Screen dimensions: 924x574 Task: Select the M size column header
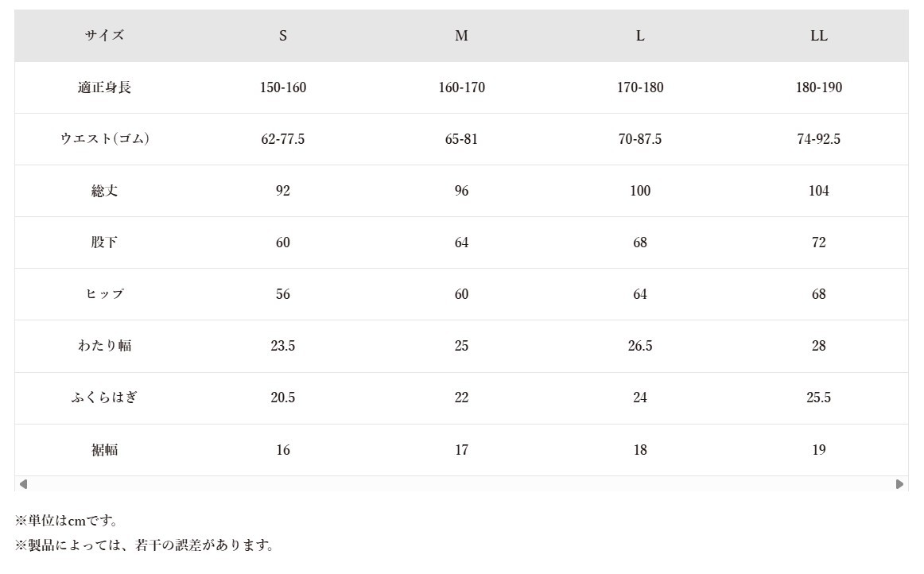tap(461, 36)
